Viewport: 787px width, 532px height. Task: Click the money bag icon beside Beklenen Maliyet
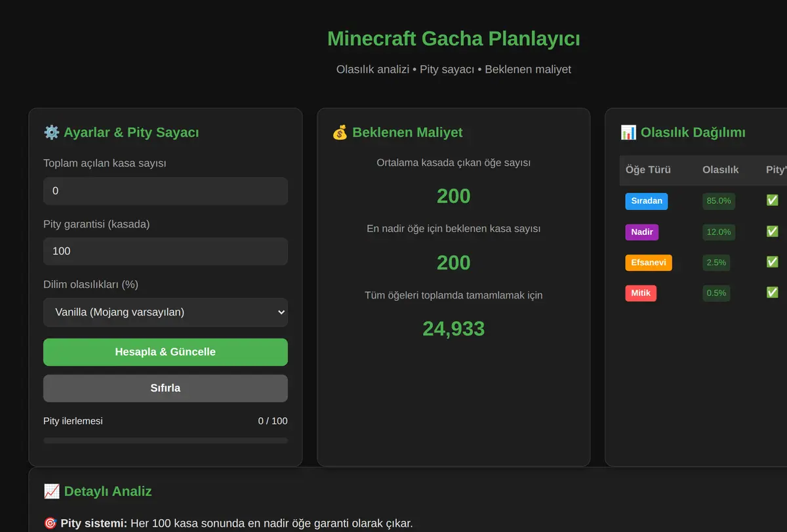coord(340,133)
